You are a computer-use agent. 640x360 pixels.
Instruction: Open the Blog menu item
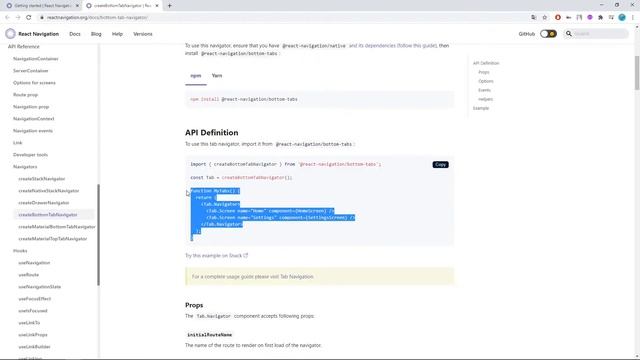click(96, 34)
